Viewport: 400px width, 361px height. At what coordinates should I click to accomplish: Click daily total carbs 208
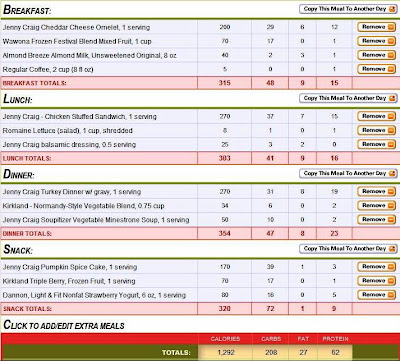tap(270, 352)
